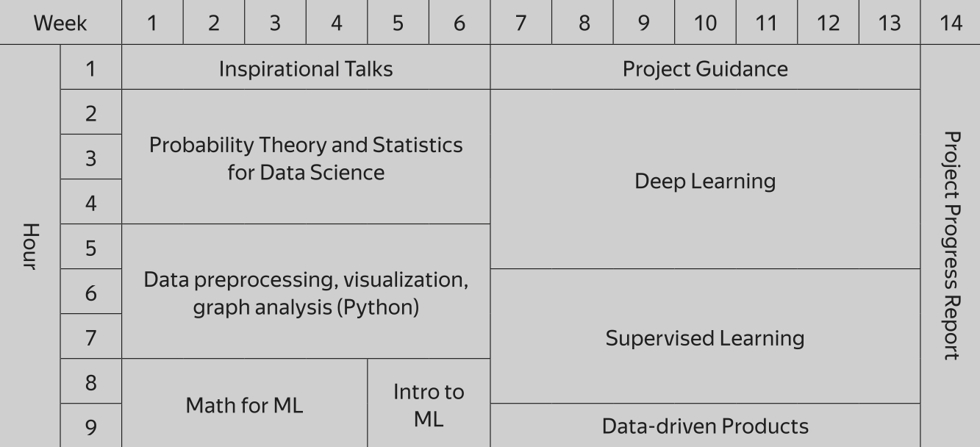980x447 pixels.
Task: Click the Math for ML cell
Action: (244, 404)
